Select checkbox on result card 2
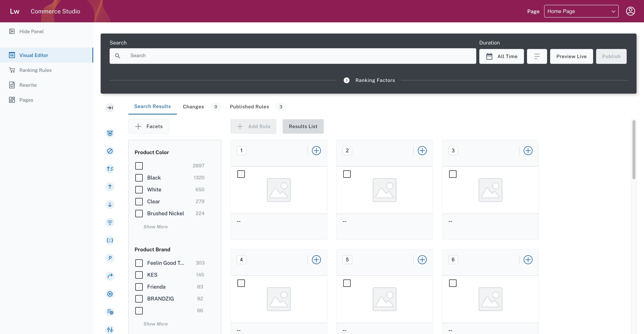Viewport: 644px width, 334px height. 347,174
